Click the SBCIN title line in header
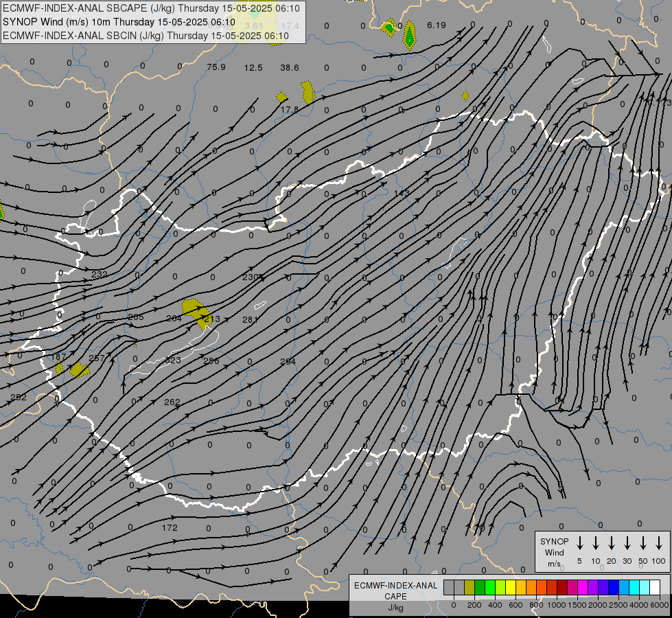Screen dimensions: 672x618 coord(146,36)
